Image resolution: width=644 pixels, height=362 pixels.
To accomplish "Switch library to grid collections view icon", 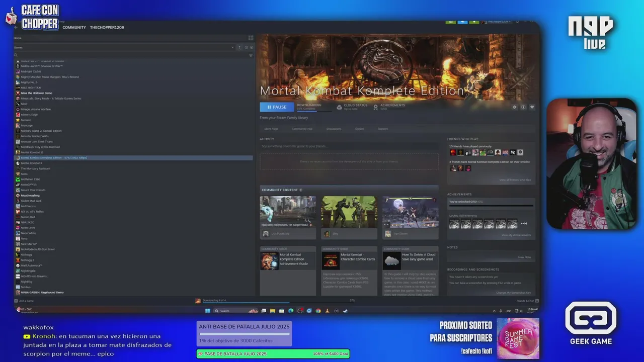I will (251, 38).
